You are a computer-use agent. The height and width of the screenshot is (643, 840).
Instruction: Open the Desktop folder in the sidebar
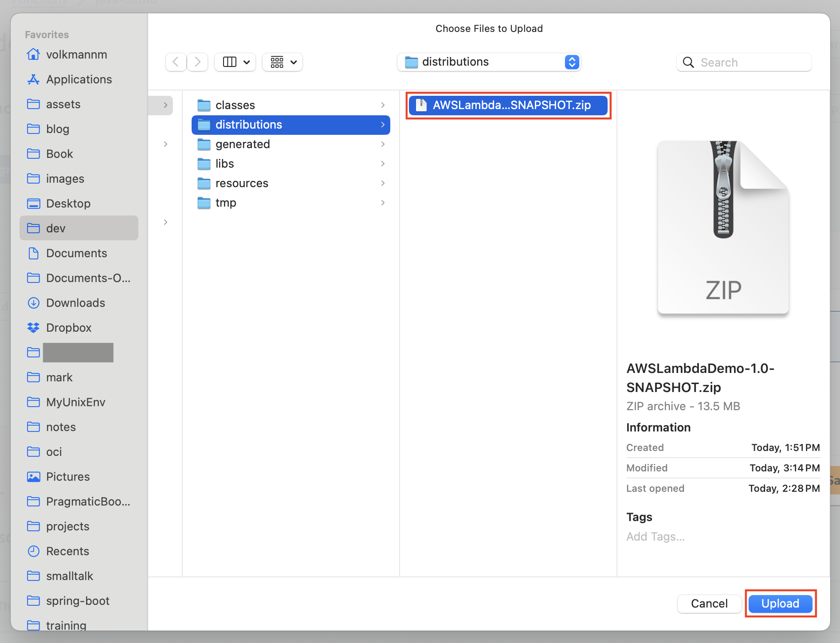click(x=68, y=204)
